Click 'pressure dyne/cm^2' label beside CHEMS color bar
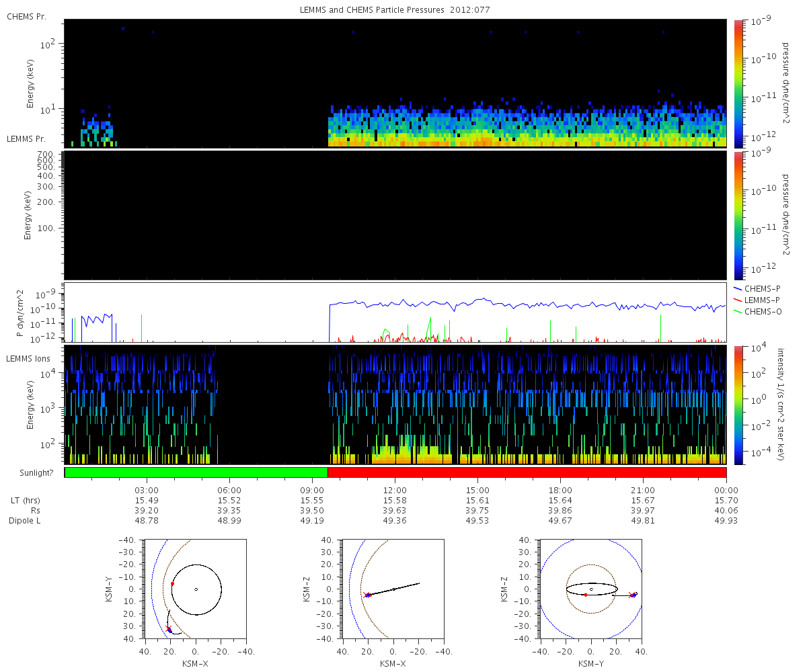807x672 pixels. pos(785,83)
